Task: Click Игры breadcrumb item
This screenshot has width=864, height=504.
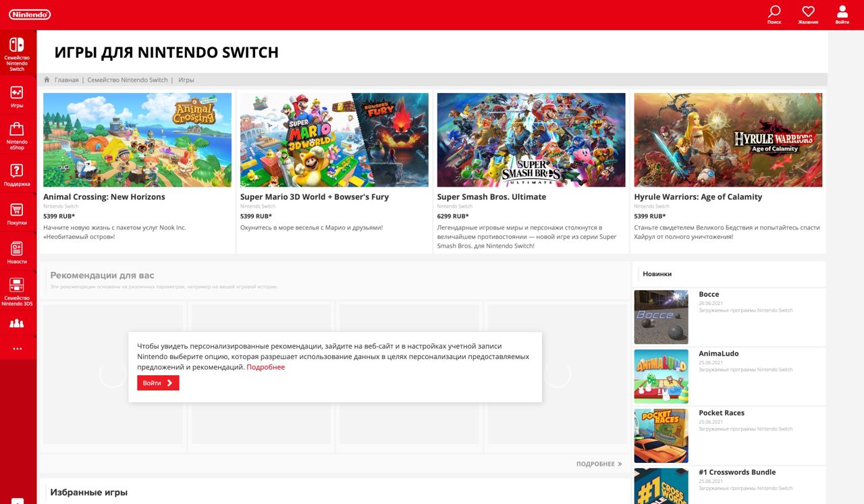Action: 186,80
